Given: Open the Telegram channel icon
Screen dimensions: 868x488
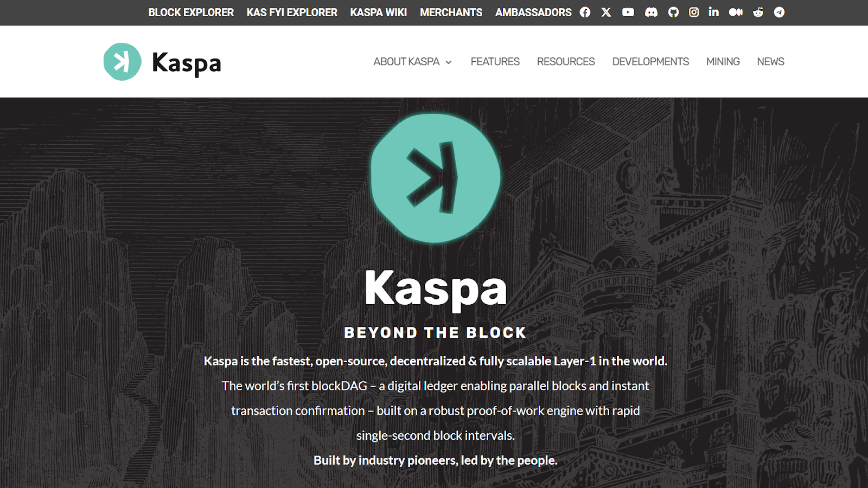Looking at the screenshot, I should 779,12.
